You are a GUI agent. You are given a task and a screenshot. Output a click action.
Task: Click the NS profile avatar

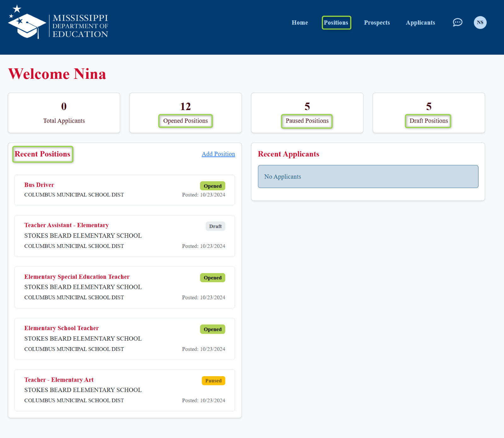(x=480, y=22)
